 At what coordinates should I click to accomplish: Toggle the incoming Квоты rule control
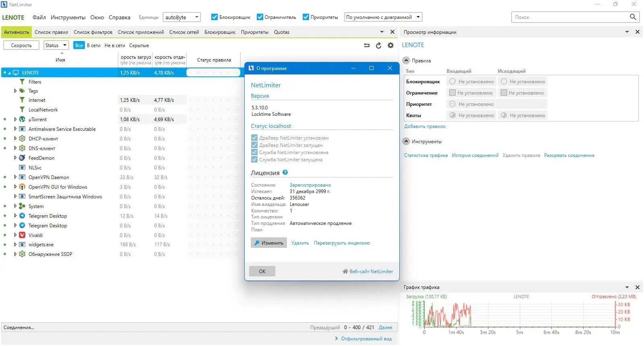click(452, 115)
